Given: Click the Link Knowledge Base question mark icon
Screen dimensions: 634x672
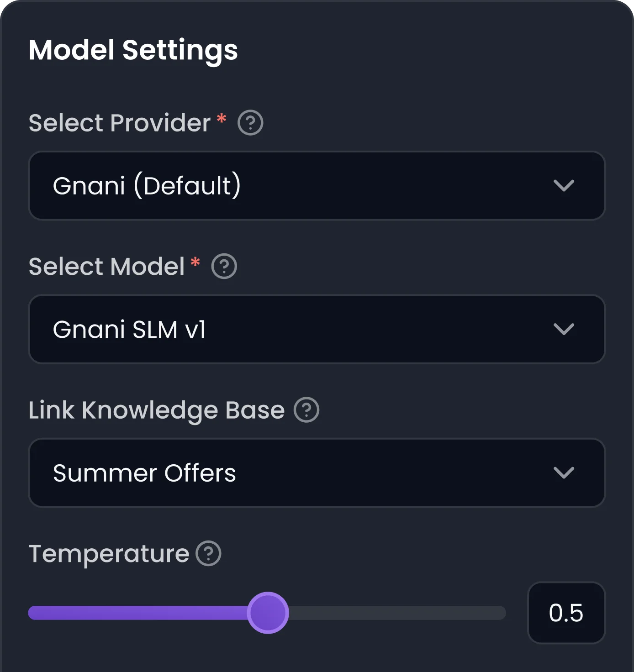Looking at the screenshot, I should click(307, 409).
